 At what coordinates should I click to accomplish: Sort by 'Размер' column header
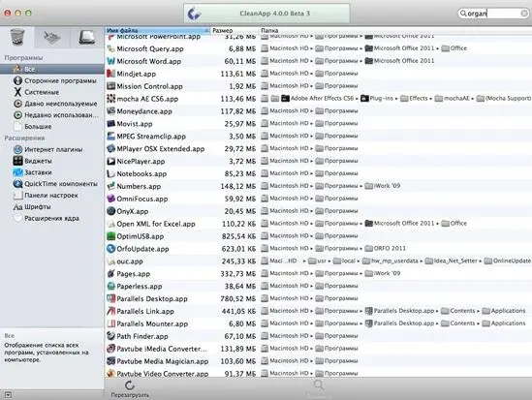pyautogui.click(x=235, y=31)
